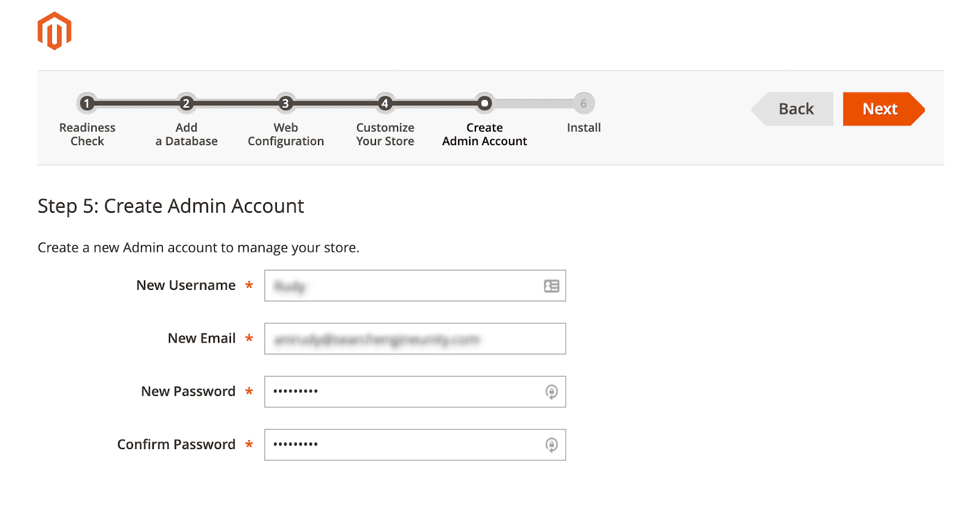Click the Web Configuration step label

[285, 134]
